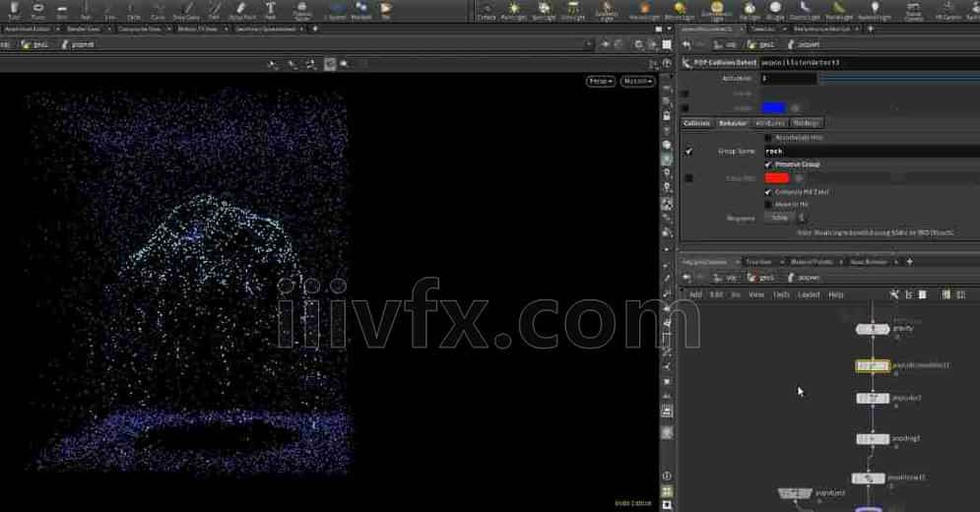Image resolution: width=980 pixels, height=512 pixels.
Task: Open the Layout menu in network editor
Action: pyautogui.click(x=809, y=294)
